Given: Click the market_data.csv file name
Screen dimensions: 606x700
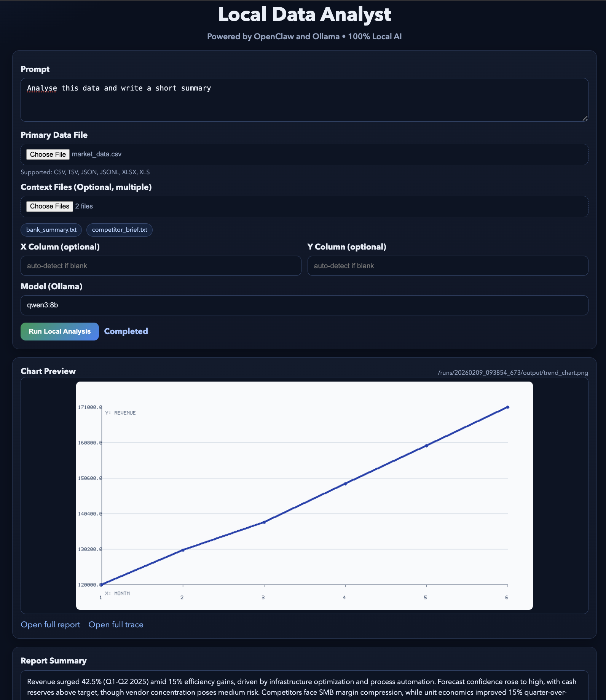Looking at the screenshot, I should (x=97, y=154).
